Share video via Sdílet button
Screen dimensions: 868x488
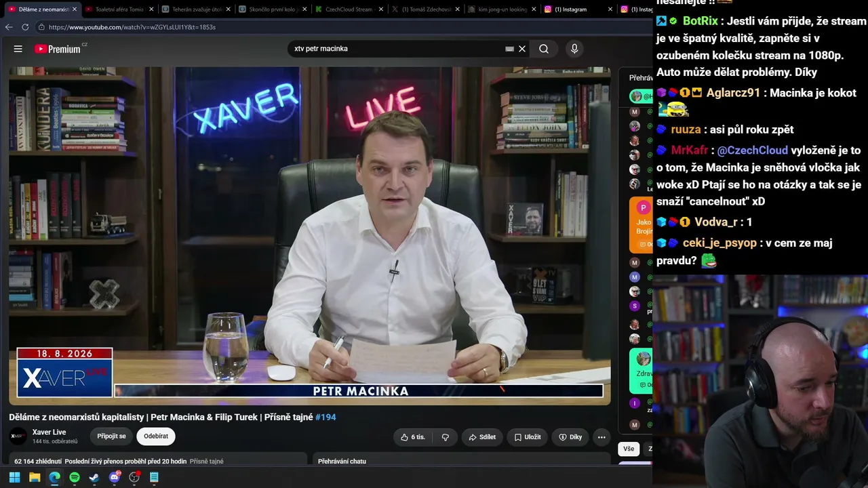pyautogui.click(x=482, y=437)
